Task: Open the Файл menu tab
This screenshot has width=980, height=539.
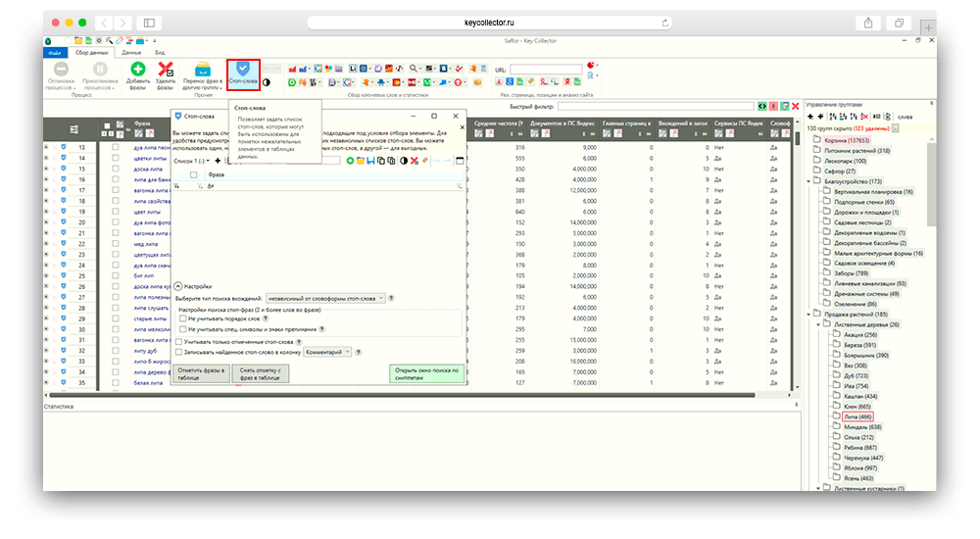Action: (x=55, y=53)
